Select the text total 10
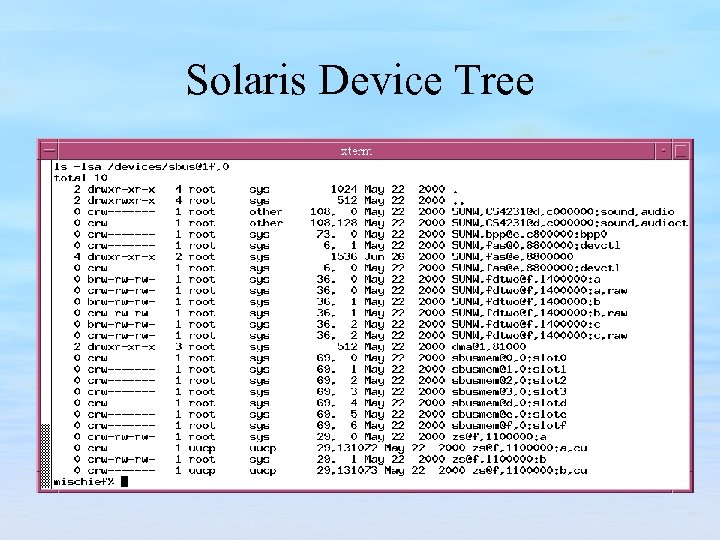This screenshot has height=540, width=720. (x=80, y=178)
